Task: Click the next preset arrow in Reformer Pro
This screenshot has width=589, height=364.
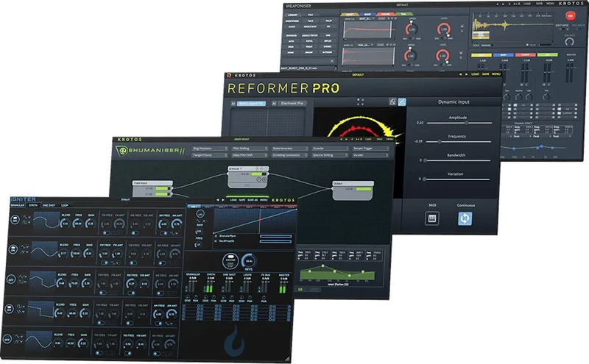Action: (x=467, y=74)
